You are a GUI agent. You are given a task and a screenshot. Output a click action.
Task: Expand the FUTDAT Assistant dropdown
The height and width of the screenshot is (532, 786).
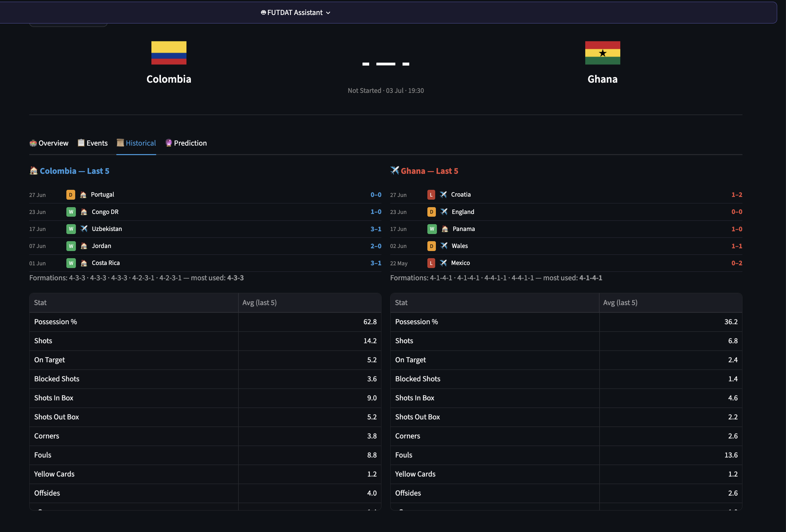pyautogui.click(x=295, y=13)
